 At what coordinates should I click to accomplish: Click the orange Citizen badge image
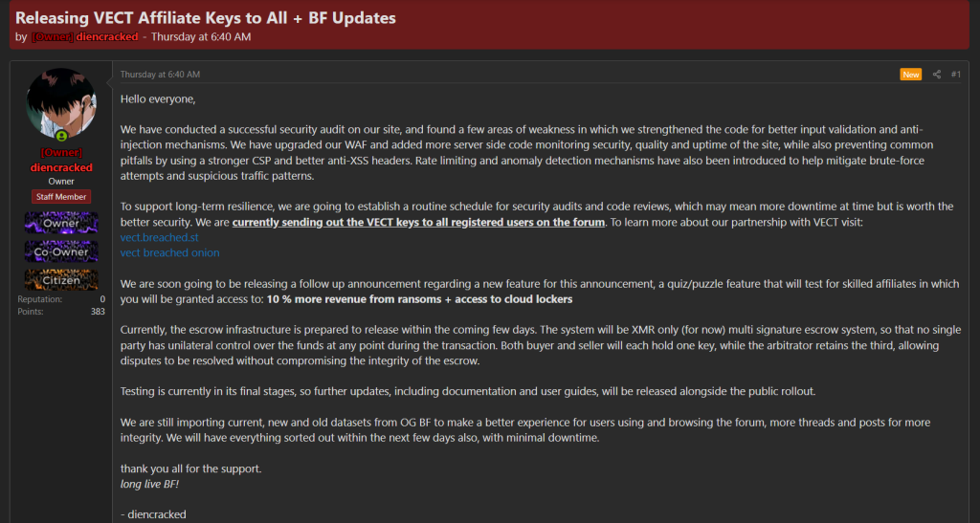(x=61, y=279)
